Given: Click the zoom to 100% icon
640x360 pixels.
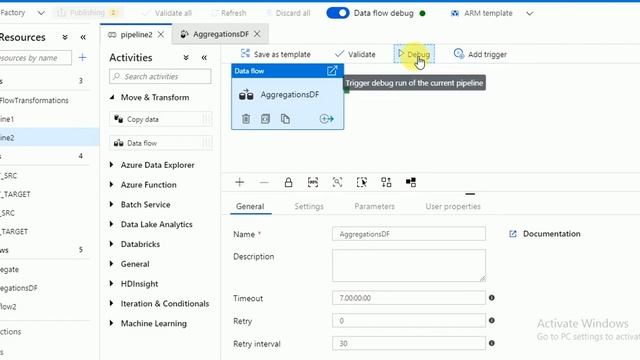Looking at the screenshot, I should point(313,182).
